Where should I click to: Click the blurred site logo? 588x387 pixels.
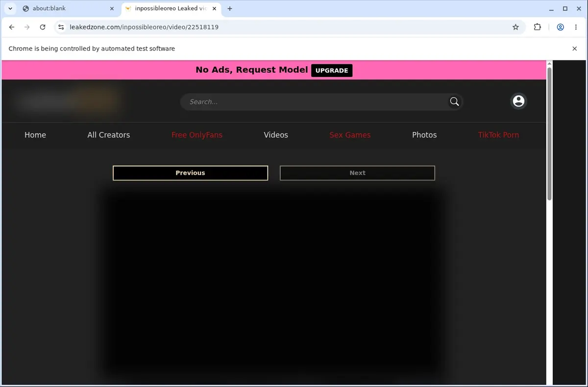pyautogui.click(x=68, y=101)
